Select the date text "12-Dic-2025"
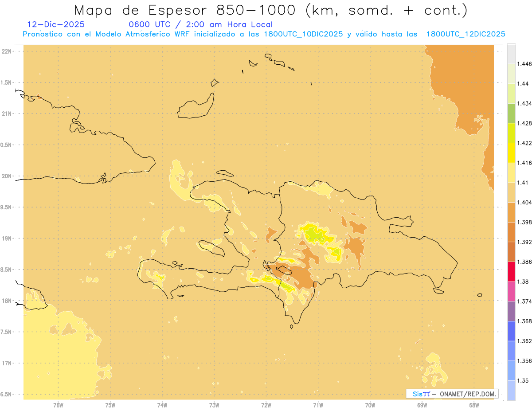 click(x=56, y=25)
